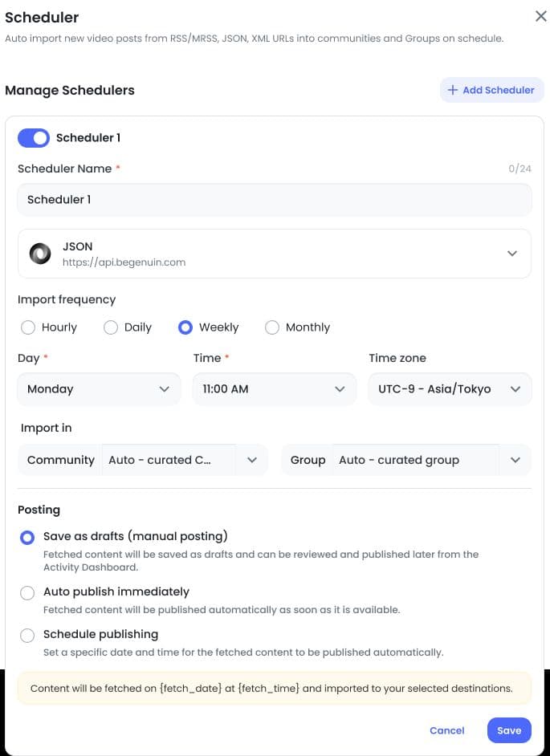Click the Save button
The image size is (550, 756).
509,730
